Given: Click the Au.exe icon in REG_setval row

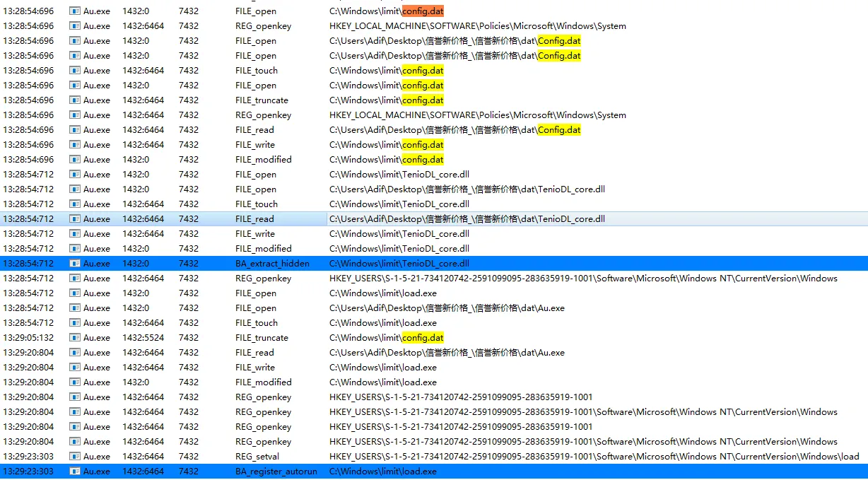Looking at the screenshot, I should 75,457.
